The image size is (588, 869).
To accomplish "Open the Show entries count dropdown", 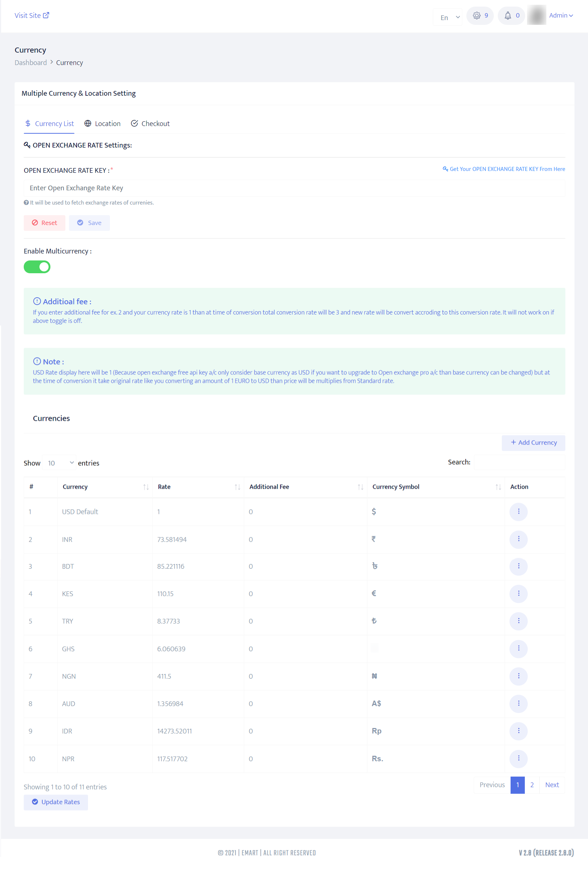I will [x=60, y=463].
